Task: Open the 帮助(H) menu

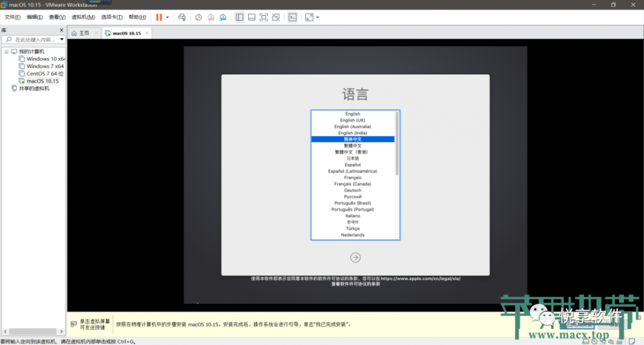Action: (137, 17)
